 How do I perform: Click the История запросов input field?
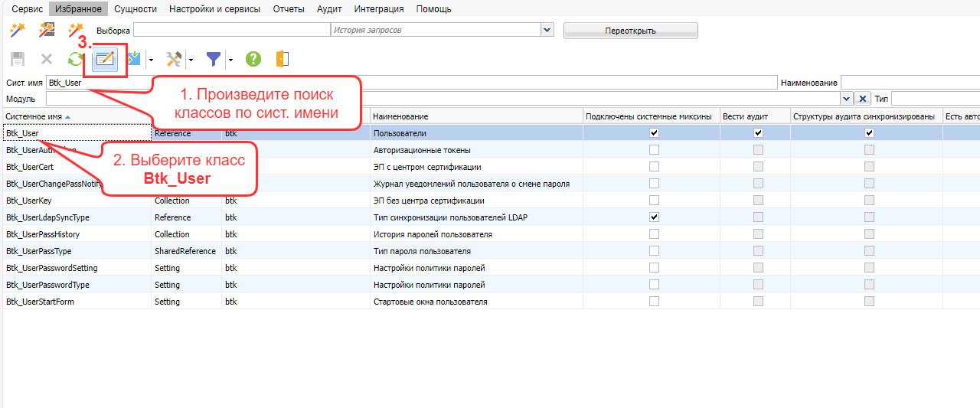point(436,30)
